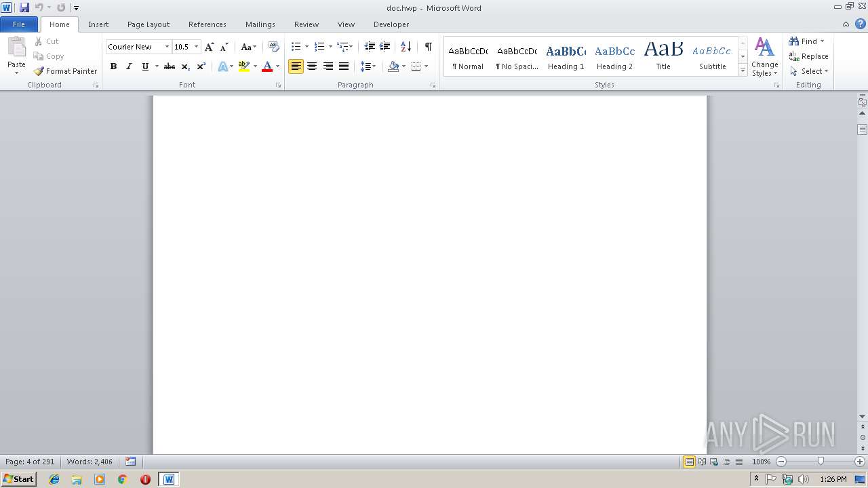Switch to Outline view icon

click(x=726, y=462)
